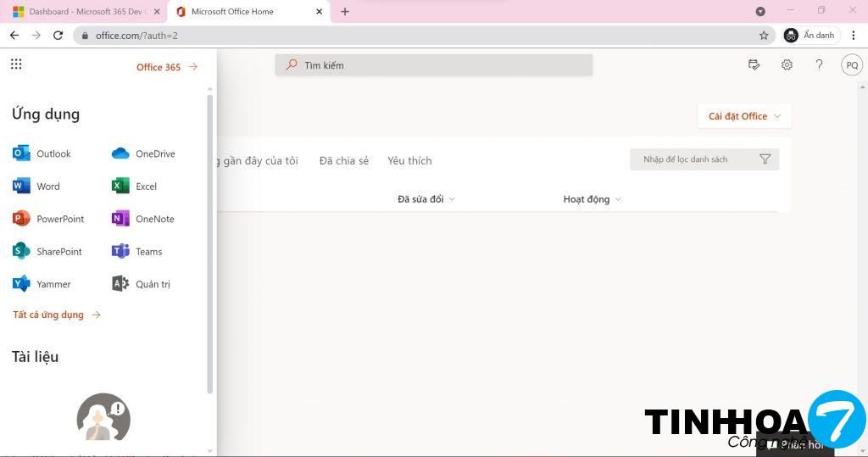
Task: Select the Yêu thích tab
Action: pos(409,160)
